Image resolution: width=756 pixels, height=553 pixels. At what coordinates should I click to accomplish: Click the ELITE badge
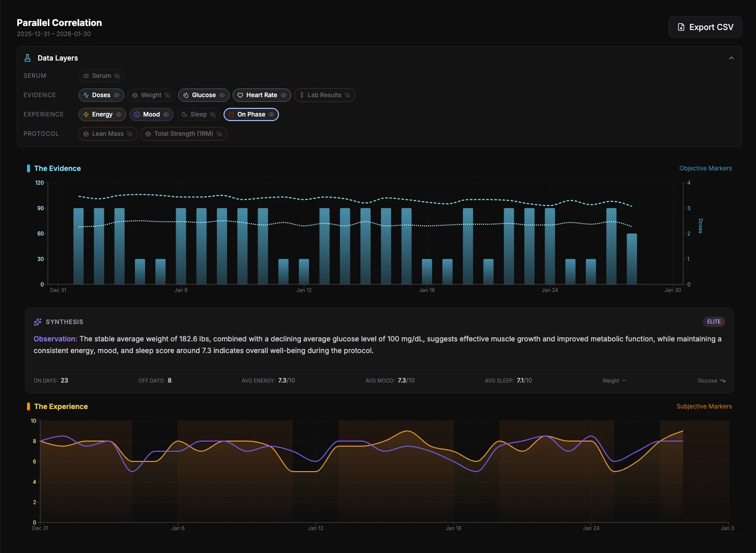[714, 322]
